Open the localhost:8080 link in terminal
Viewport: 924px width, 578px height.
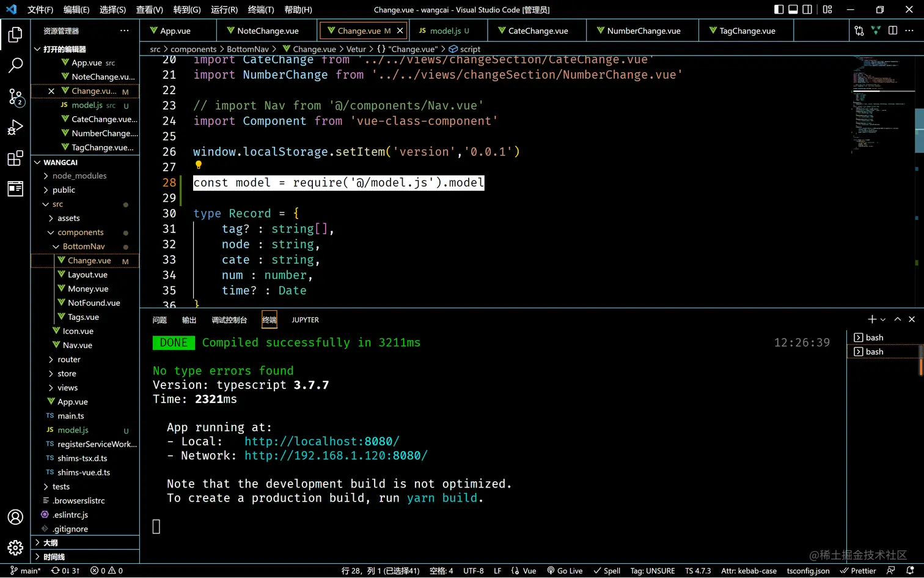tap(322, 442)
